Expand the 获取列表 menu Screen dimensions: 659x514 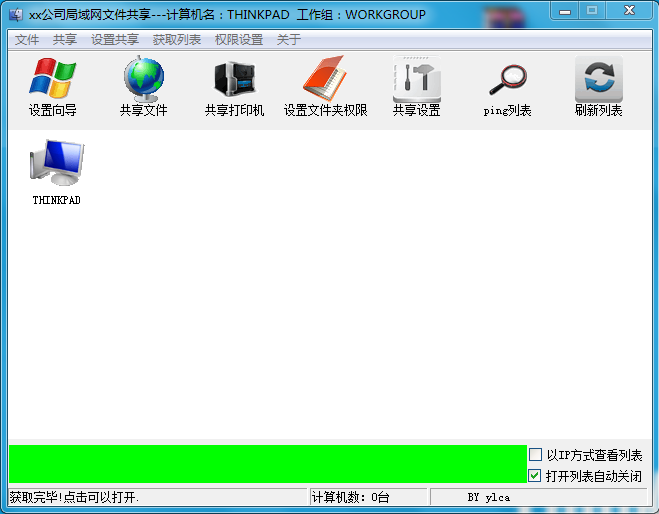(177, 40)
